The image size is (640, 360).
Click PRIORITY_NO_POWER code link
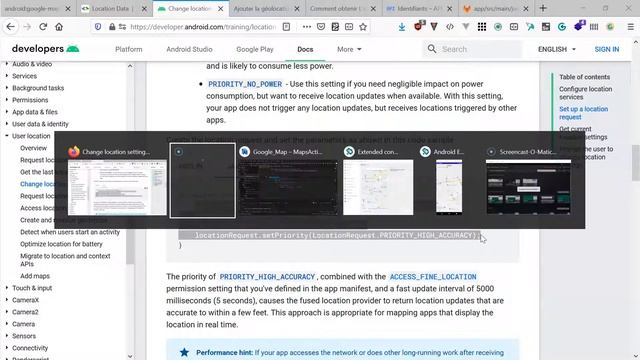coord(245,84)
